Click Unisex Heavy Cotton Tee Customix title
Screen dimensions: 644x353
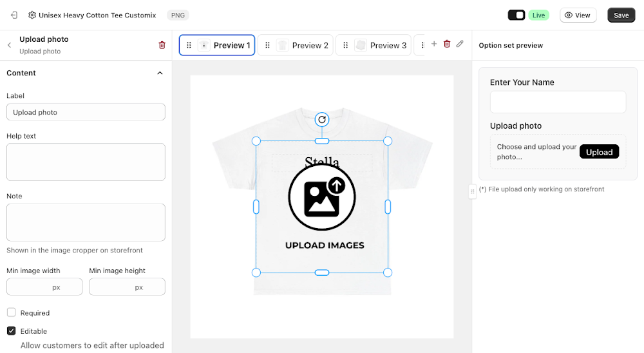tap(97, 15)
